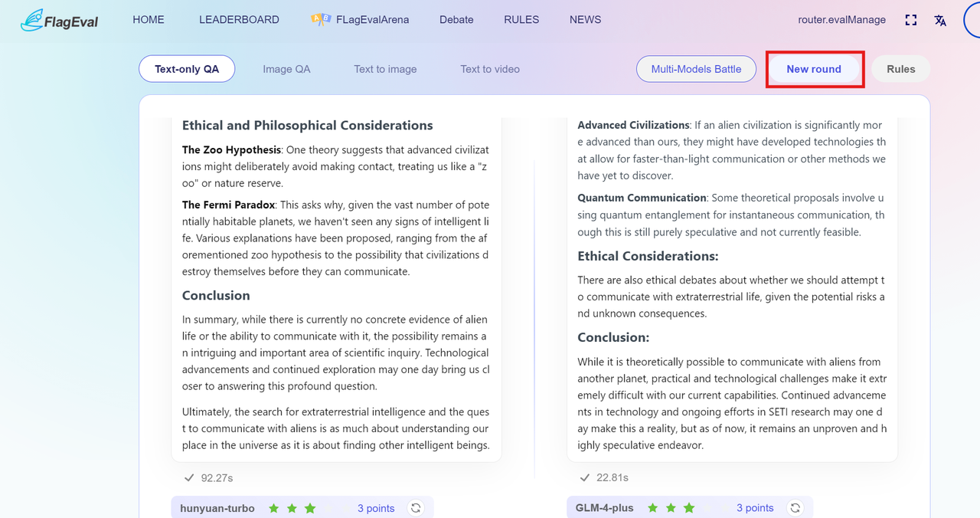Click the second star for hunyuan-turbo
The height and width of the screenshot is (518, 980).
coord(292,508)
